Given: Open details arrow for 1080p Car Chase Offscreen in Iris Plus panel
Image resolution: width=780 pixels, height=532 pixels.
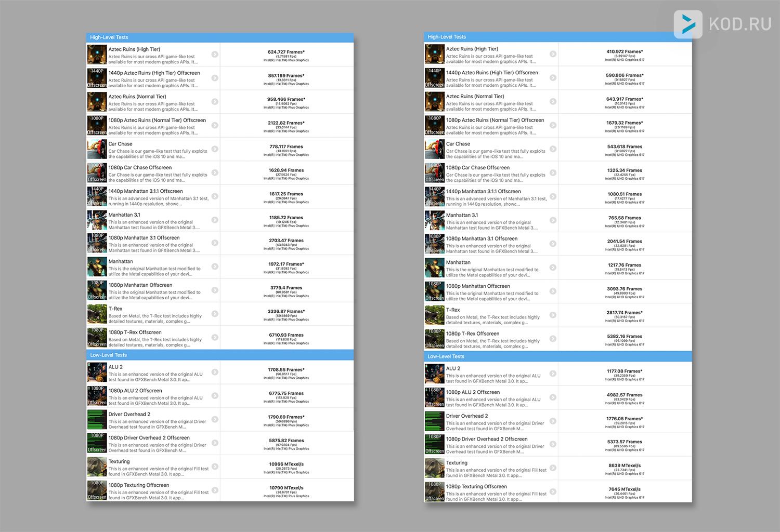Looking at the screenshot, I should coord(215,172).
